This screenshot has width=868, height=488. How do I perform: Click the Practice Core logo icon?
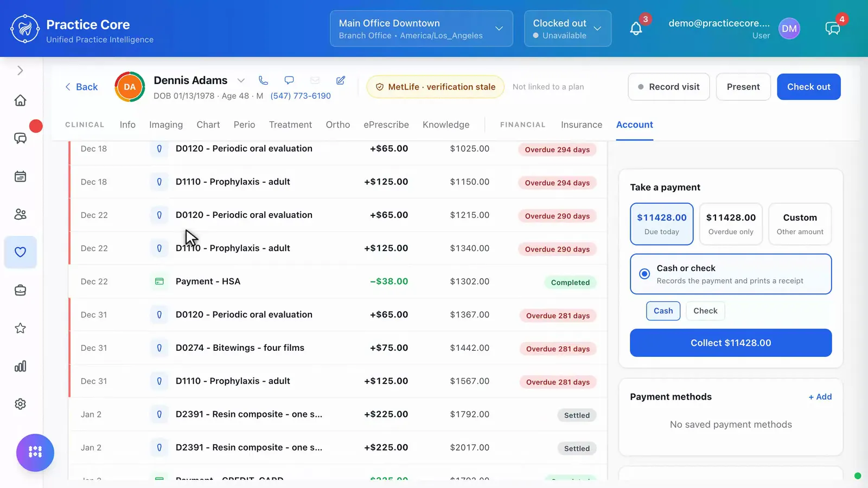[x=25, y=29]
